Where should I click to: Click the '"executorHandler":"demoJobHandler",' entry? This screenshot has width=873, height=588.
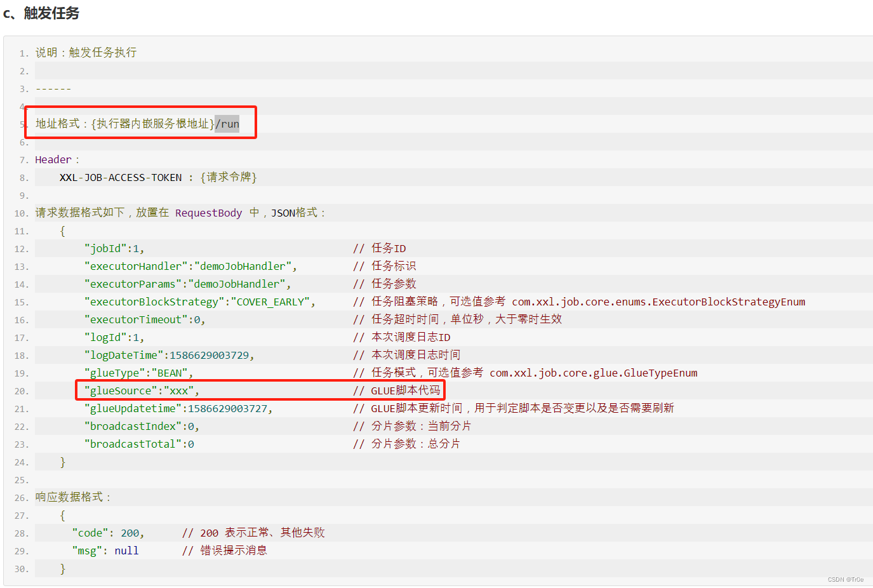190,267
